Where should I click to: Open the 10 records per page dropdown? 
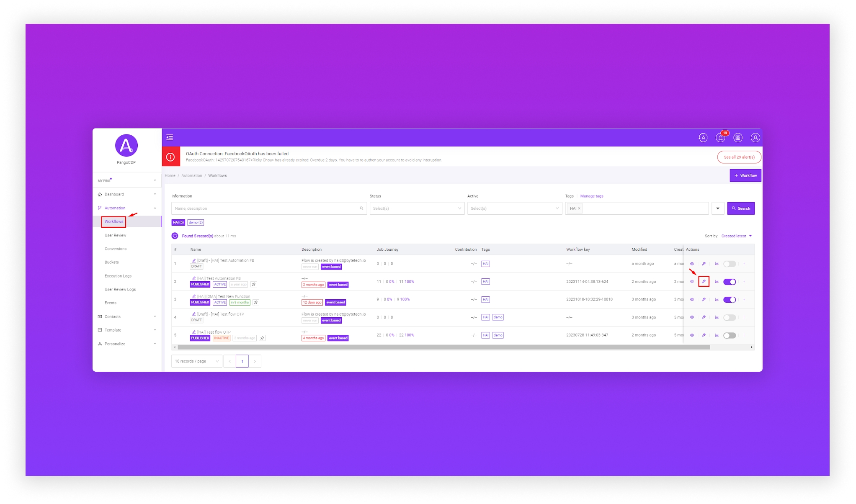[x=196, y=361]
